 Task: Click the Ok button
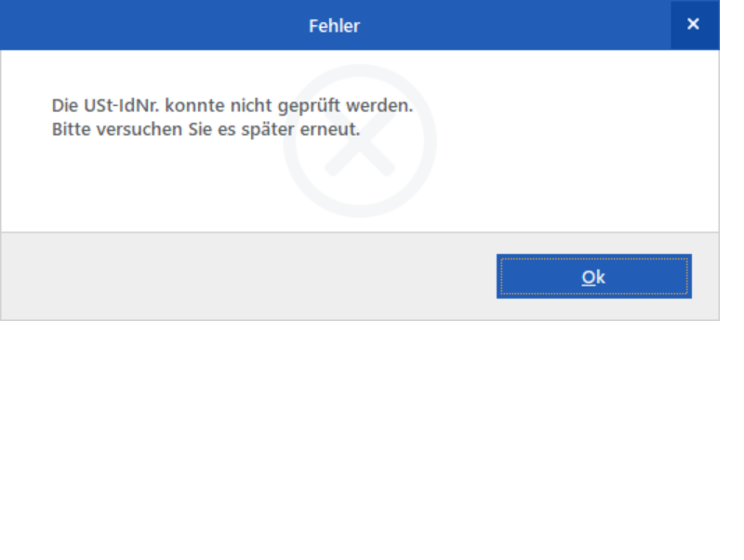[x=593, y=276]
